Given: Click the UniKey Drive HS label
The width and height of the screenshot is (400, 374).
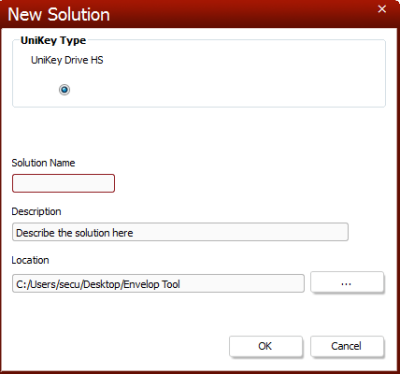Looking at the screenshot, I should [67, 60].
